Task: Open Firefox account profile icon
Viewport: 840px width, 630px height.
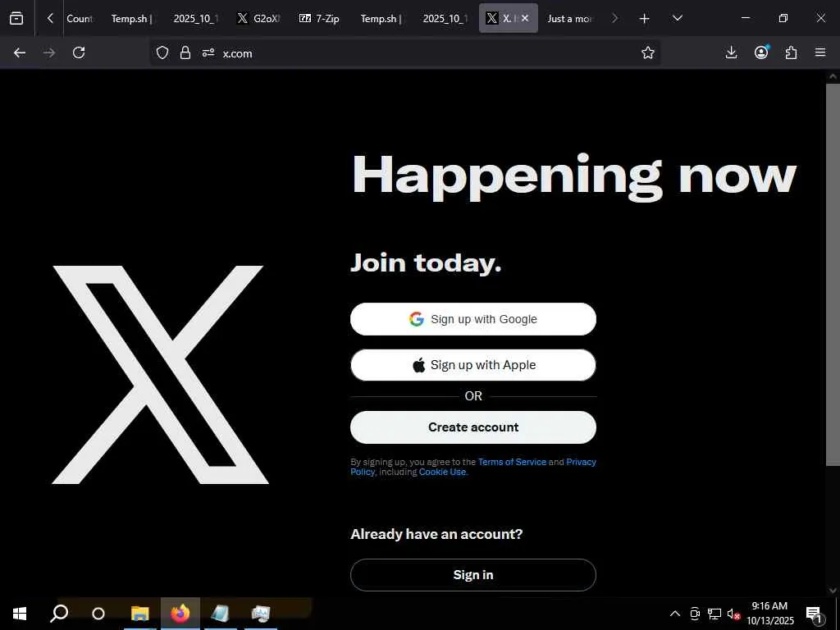Action: pyautogui.click(x=761, y=52)
